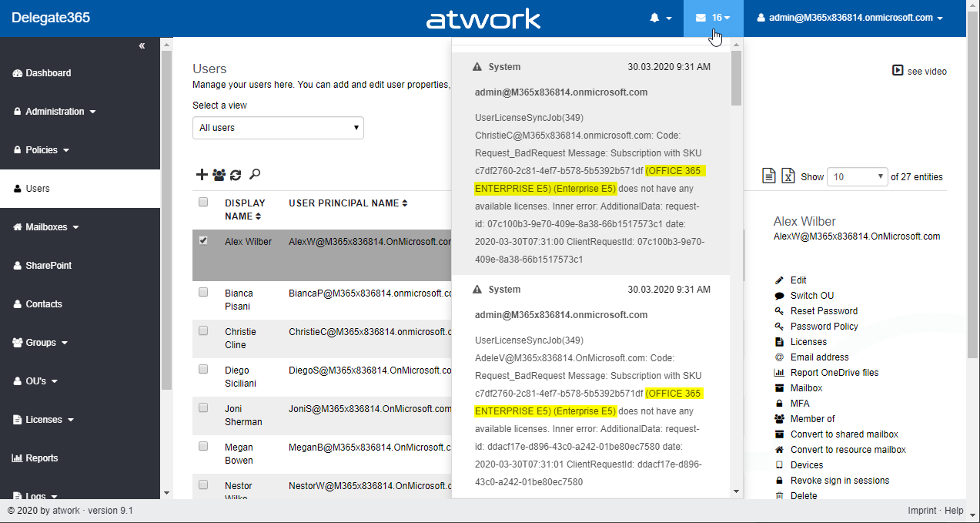
Task: Check the Nestor Wilke row checkbox
Action: [203, 484]
